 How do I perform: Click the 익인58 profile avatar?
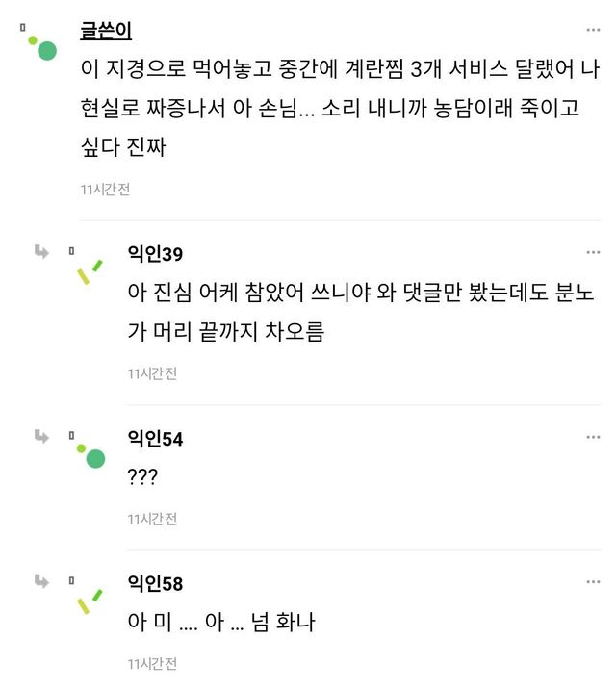(90, 601)
